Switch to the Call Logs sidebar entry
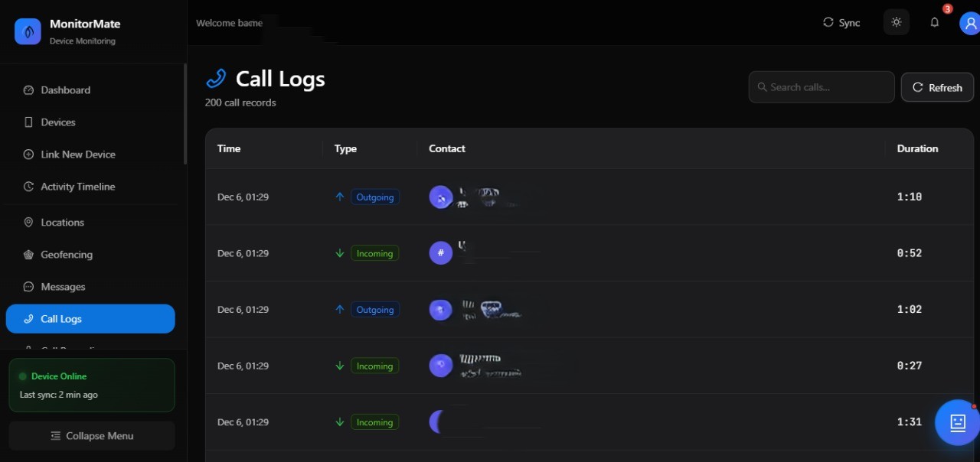The width and height of the screenshot is (980, 462). point(61,318)
